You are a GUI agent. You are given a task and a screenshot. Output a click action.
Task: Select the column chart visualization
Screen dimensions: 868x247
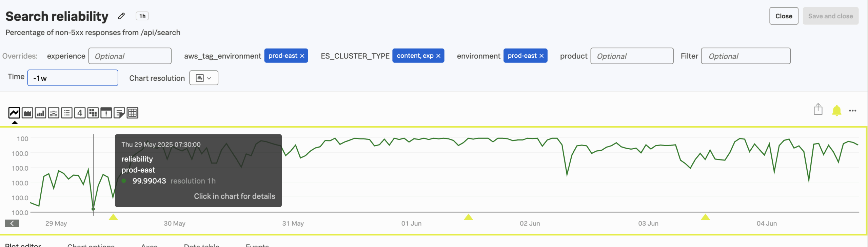point(40,113)
